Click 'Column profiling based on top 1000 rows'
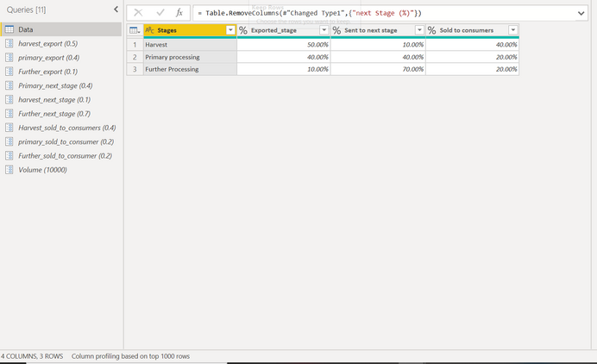The height and width of the screenshot is (364, 597). click(130, 356)
